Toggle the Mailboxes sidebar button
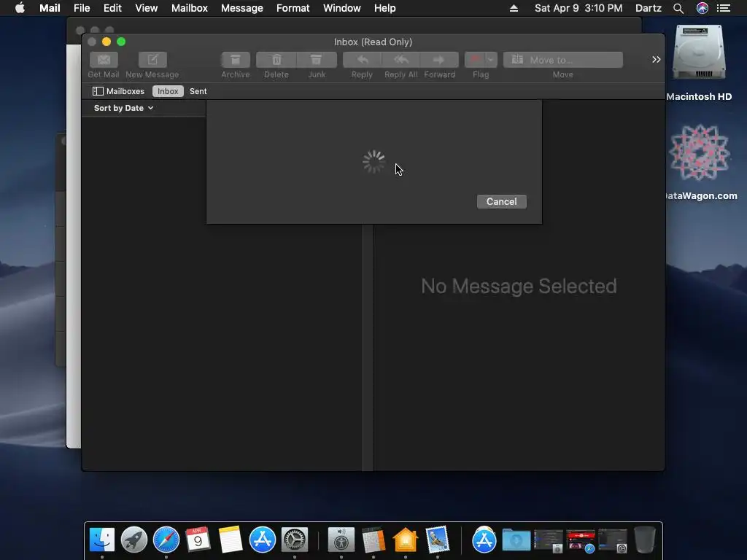Viewport: 747px width, 560px height. [118, 91]
